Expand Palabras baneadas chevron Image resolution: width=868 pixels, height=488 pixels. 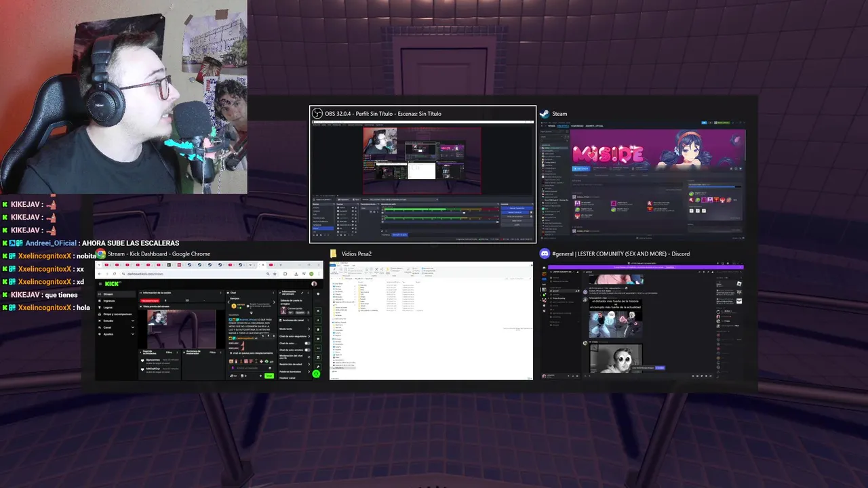tap(309, 371)
